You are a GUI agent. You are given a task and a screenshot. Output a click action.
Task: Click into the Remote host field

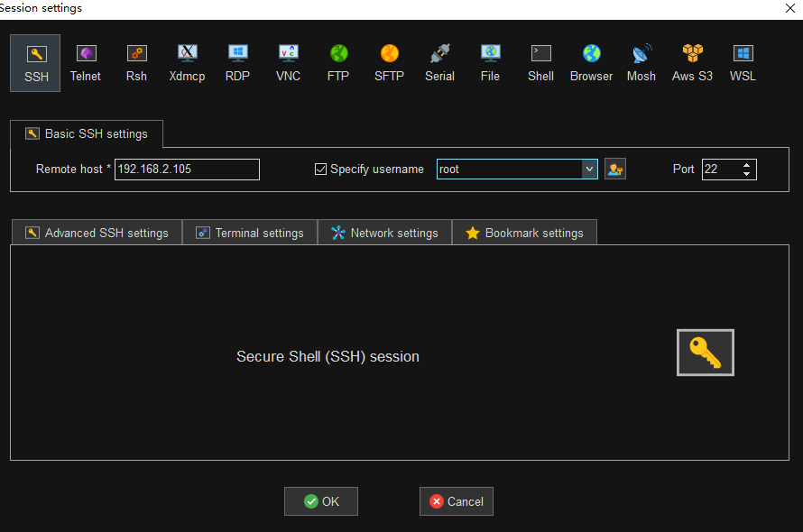pos(187,169)
